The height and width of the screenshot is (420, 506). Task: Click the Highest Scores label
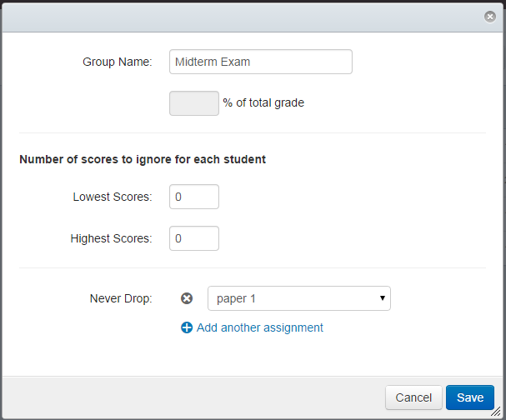point(111,238)
